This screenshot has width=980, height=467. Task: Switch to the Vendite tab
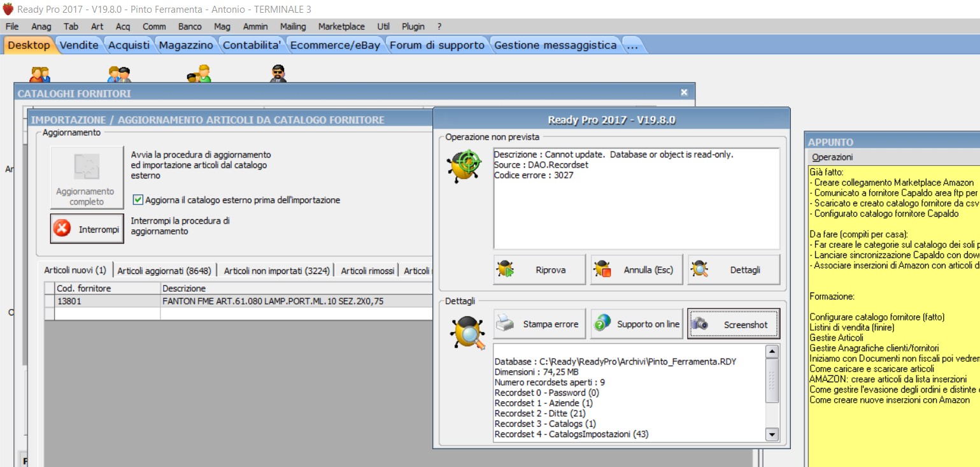click(80, 45)
